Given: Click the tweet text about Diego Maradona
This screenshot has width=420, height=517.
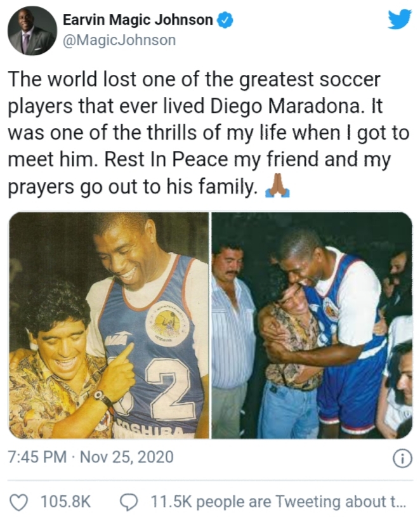Looking at the screenshot, I should [x=209, y=133].
